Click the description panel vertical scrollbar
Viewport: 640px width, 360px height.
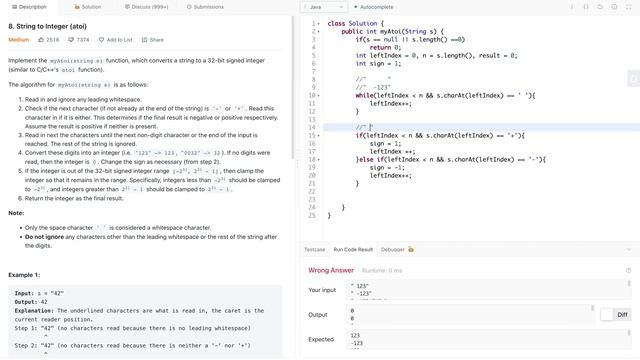(293, 88)
